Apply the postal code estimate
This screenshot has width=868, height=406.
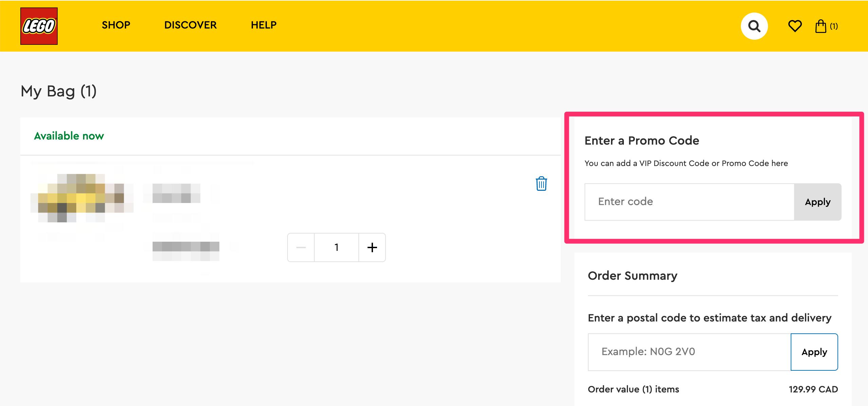click(x=814, y=352)
